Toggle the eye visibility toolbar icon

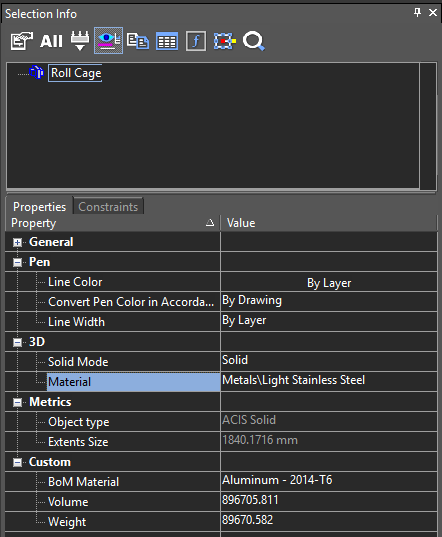pyautogui.click(x=108, y=41)
